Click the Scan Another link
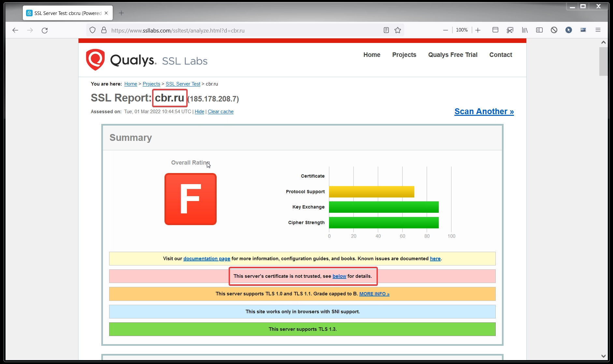 pyautogui.click(x=484, y=112)
